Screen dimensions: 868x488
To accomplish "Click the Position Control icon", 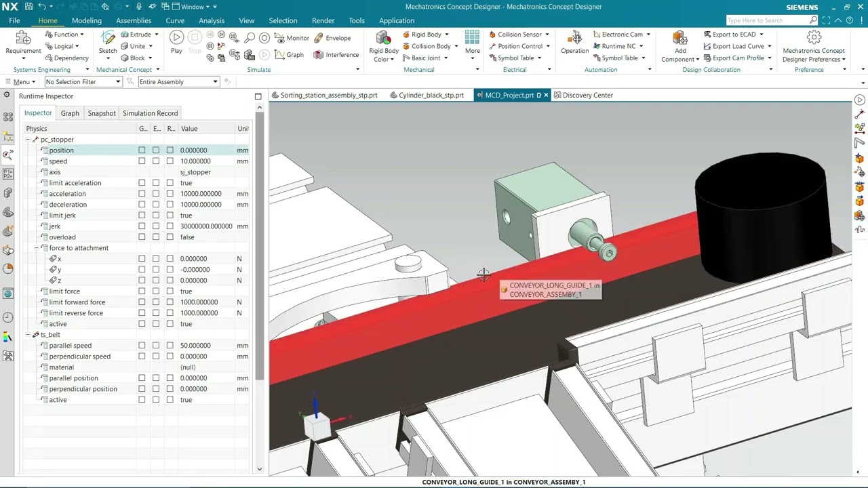I will tap(493, 46).
